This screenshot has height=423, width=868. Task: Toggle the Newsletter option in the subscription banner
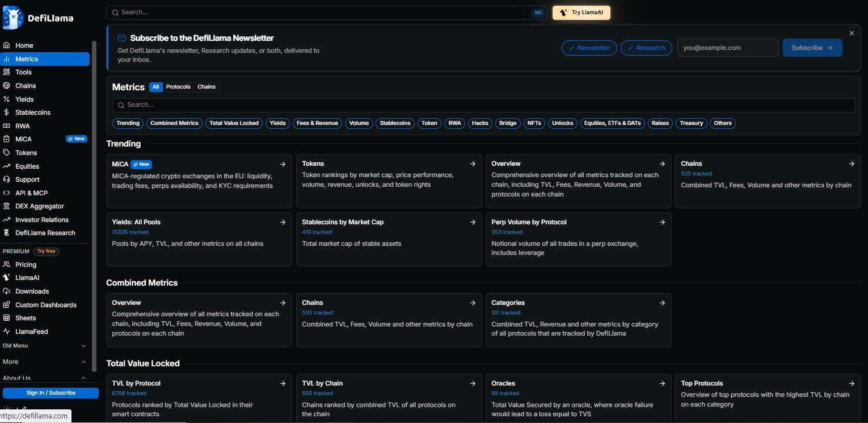pyautogui.click(x=589, y=48)
